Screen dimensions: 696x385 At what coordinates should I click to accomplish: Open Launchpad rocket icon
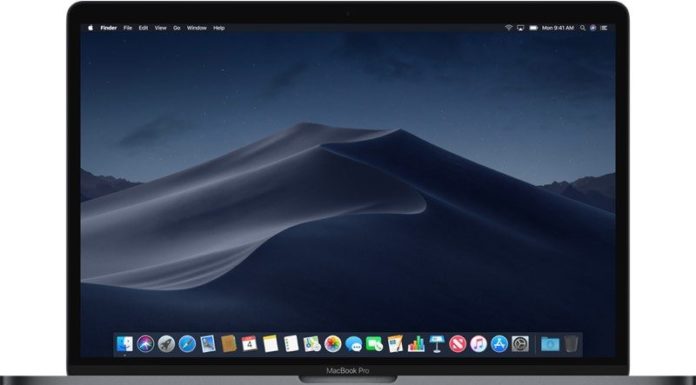166,344
